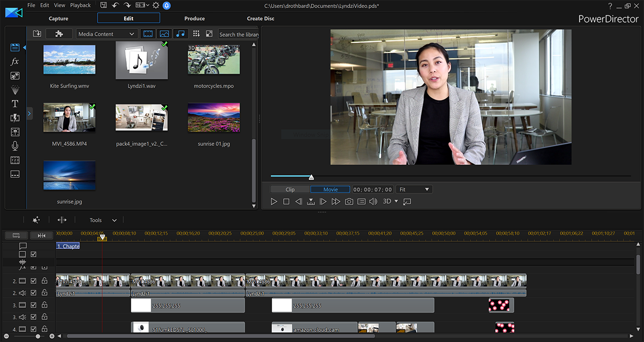Open the Title Room T icon
This screenshot has height=342, width=644.
tap(15, 104)
